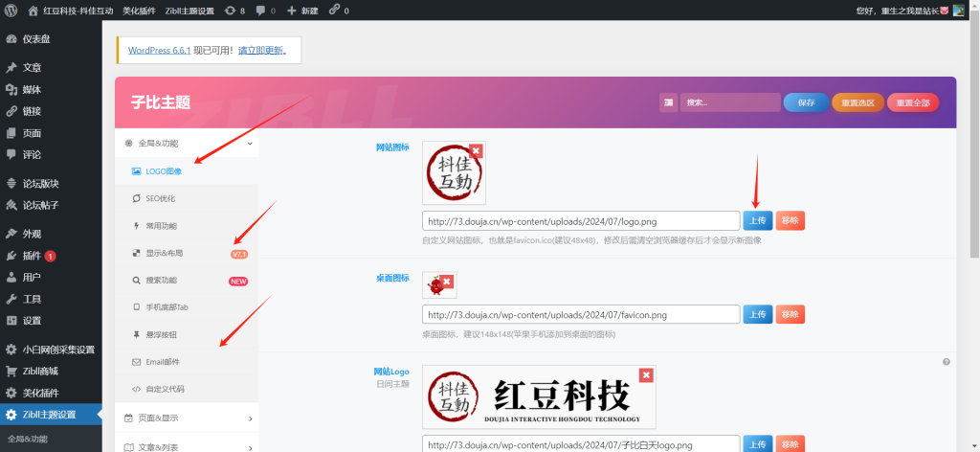This screenshot has width=980, height=452.
Task: Select Email邮件 settings tab
Action: [x=187, y=361]
